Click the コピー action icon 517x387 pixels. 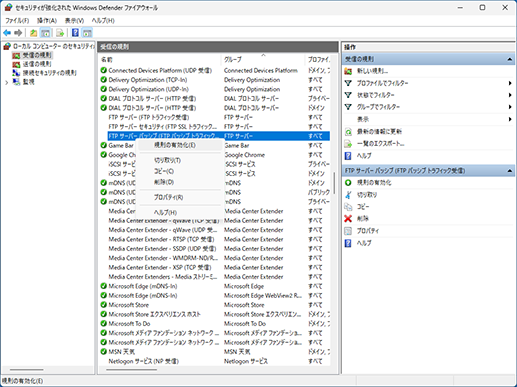tap(348, 207)
